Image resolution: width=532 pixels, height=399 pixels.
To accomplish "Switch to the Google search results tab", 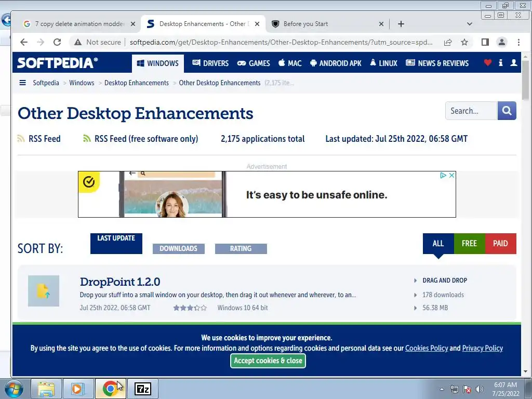I will (x=78, y=24).
